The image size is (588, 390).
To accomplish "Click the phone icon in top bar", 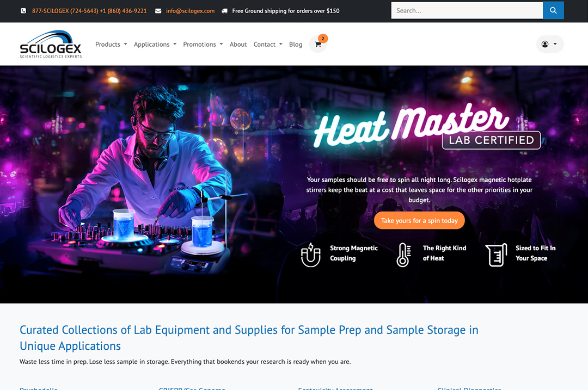I will click(x=23, y=11).
